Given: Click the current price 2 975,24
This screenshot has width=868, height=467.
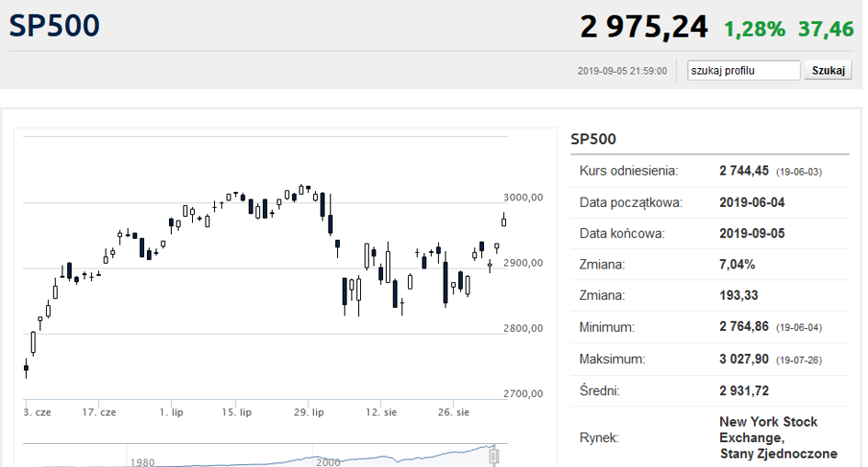Looking at the screenshot, I should (644, 27).
